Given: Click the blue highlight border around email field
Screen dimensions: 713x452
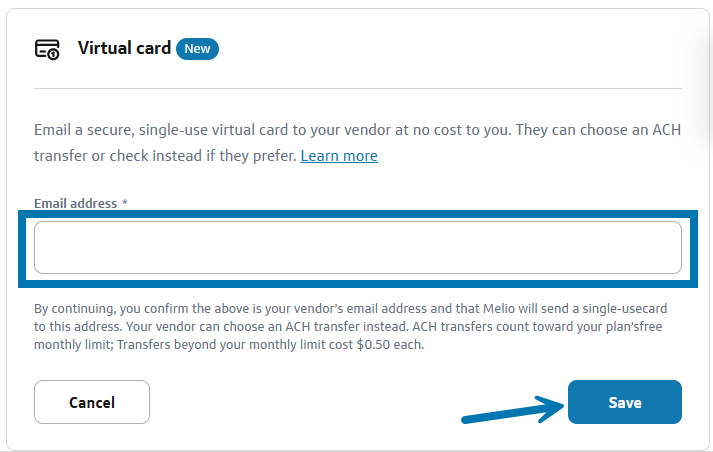Looking at the screenshot, I should [357, 214].
